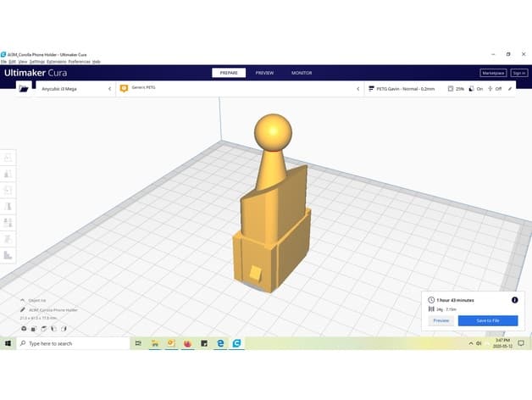Open the notification center icon
Image resolution: width=532 pixels, height=400 pixels.
pyautogui.click(x=521, y=343)
